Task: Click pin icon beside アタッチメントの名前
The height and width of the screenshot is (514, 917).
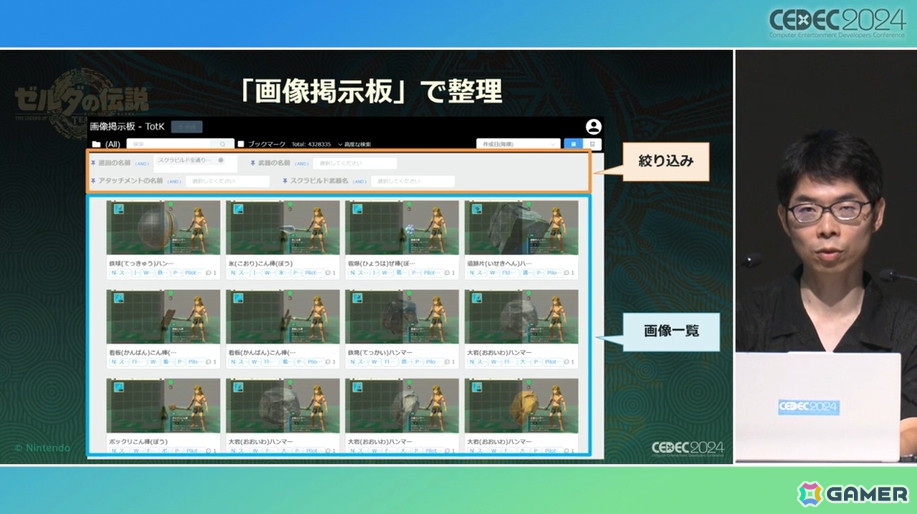Action: pos(93,181)
